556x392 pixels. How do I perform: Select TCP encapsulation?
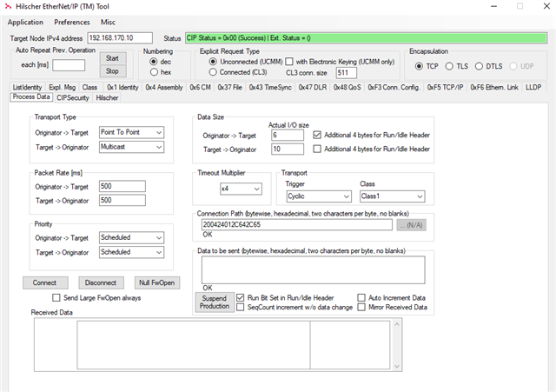point(419,66)
